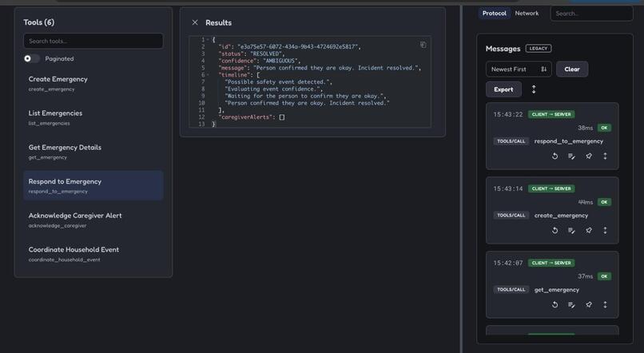
Task: Close the Results panel with the X icon
Action: point(195,22)
